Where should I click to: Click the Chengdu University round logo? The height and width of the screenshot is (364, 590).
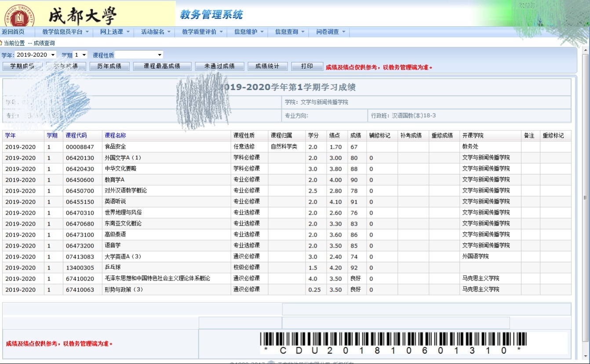(19, 16)
